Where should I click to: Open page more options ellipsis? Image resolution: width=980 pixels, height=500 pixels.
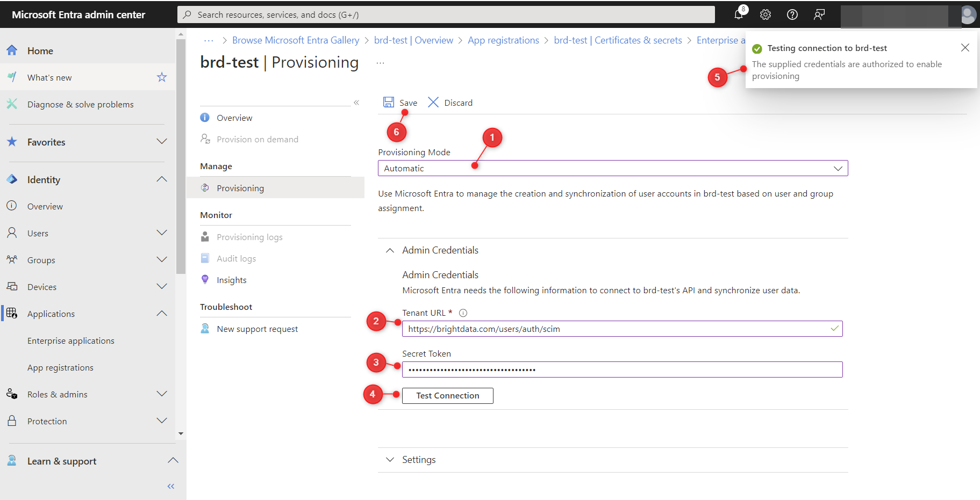(x=380, y=63)
